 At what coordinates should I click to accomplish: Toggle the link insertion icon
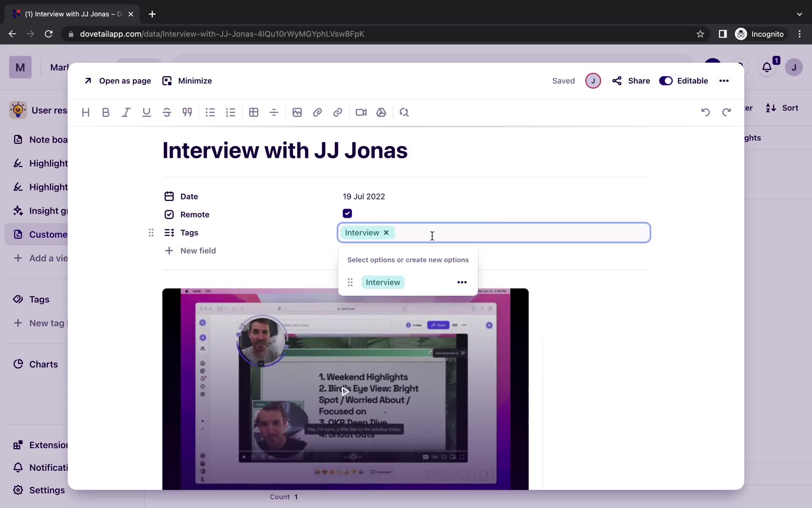tap(338, 112)
